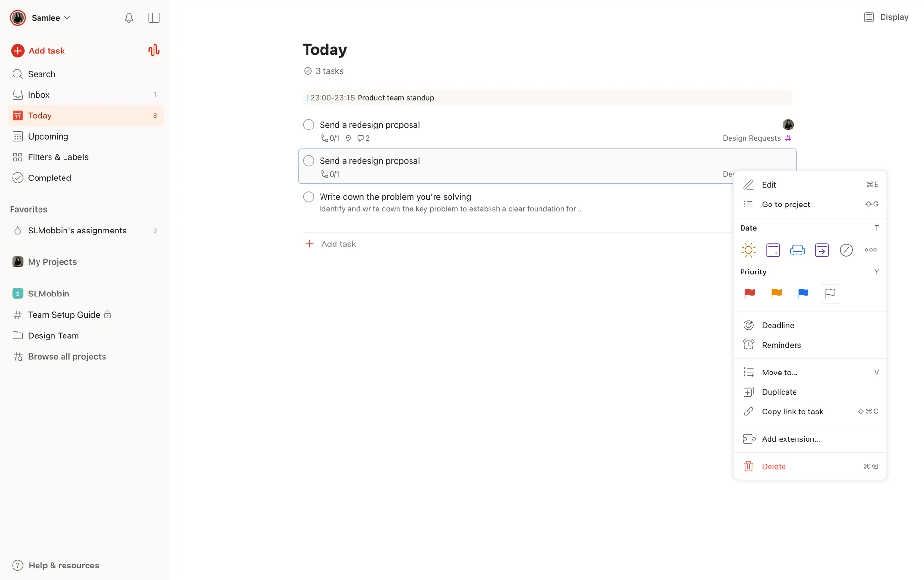The image size is (924, 580).
Task: Select the Next Week arrow icon
Action: point(821,250)
